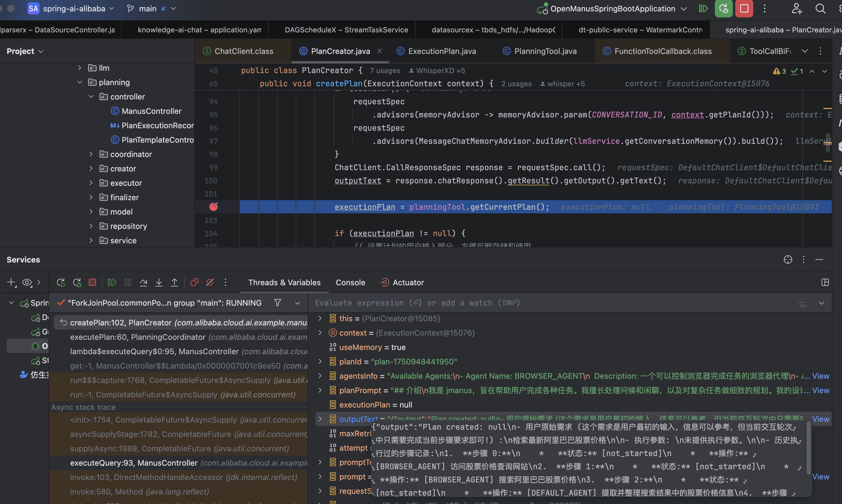Expand the coordinator folder in the project tree
This screenshot has height=504, width=842.
[x=91, y=154]
